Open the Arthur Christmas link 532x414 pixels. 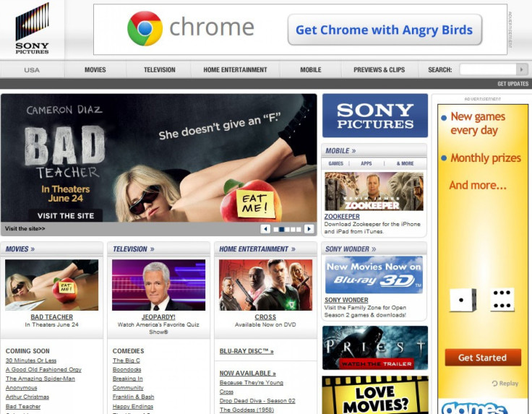[27, 397]
